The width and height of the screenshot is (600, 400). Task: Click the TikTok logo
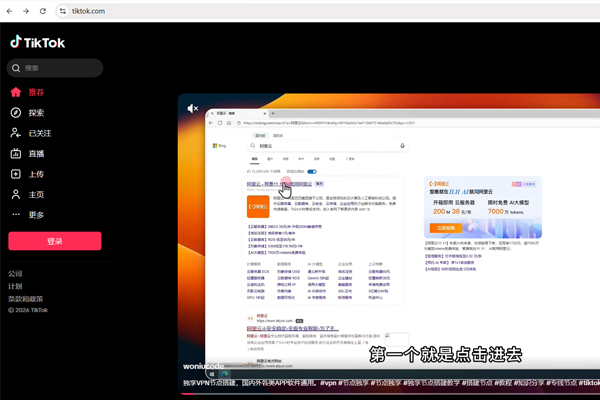tap(37, 42)
